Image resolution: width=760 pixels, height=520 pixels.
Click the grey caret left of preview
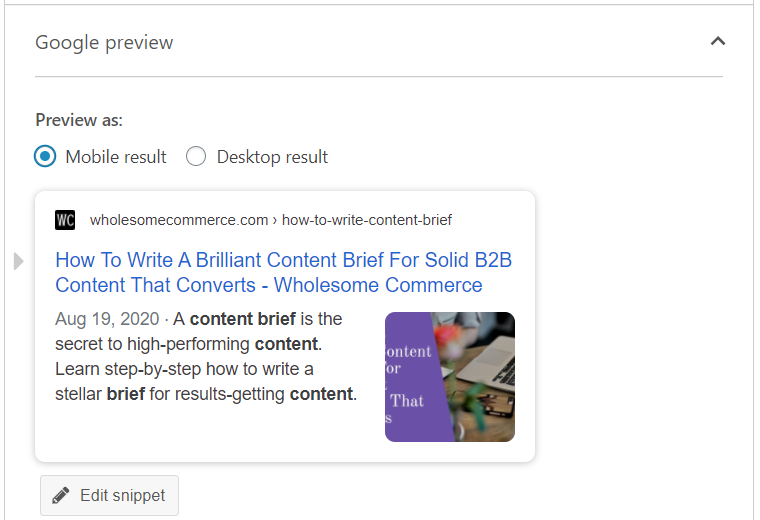[x=18, y=262]
